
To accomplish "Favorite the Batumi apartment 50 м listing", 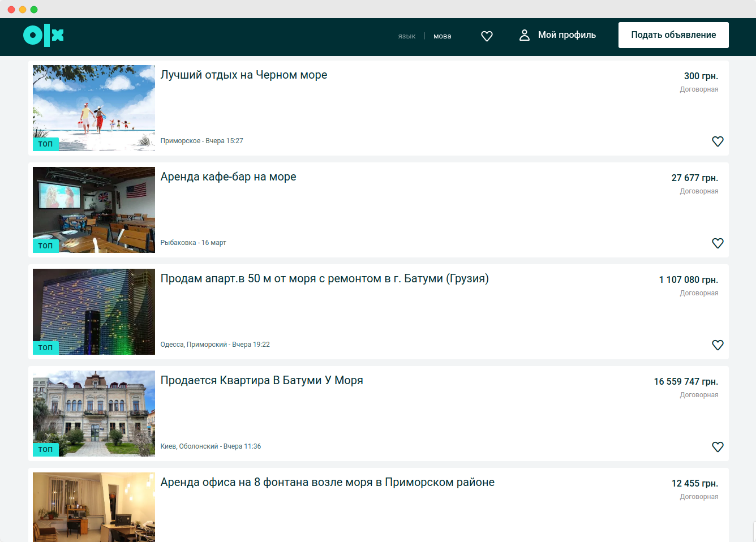I will coord(718,345).
